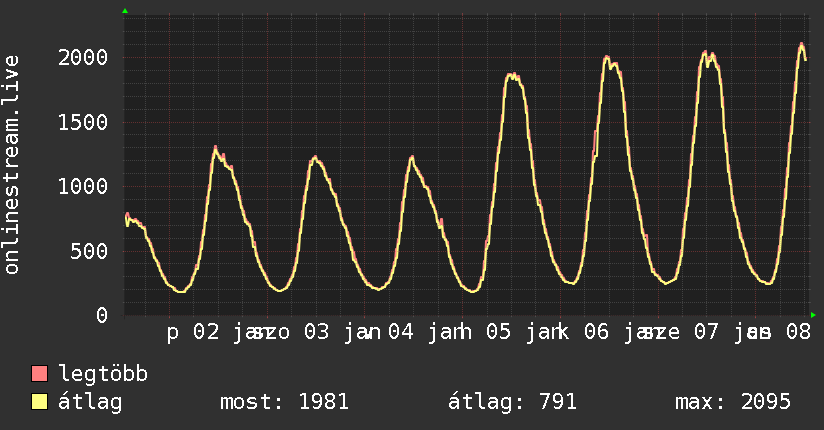Click the green arrow at x-axis end

[813, 315]
